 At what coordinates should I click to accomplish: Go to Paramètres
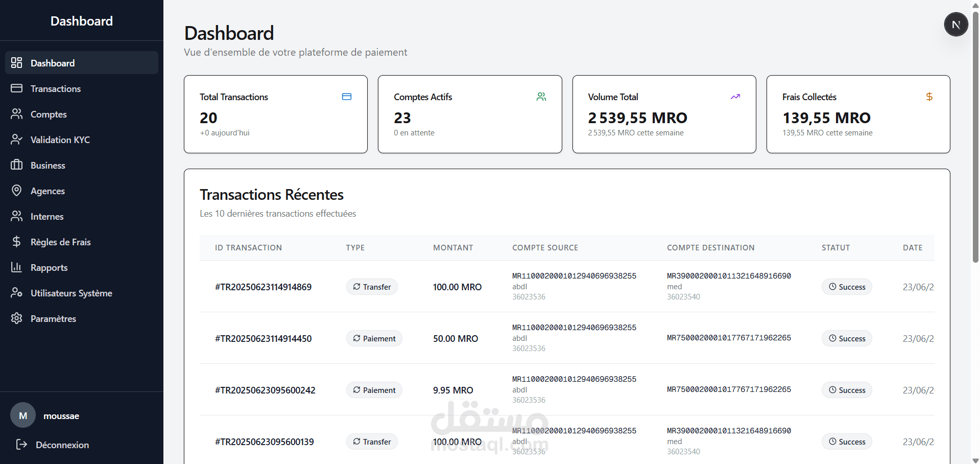coord(82,318)
